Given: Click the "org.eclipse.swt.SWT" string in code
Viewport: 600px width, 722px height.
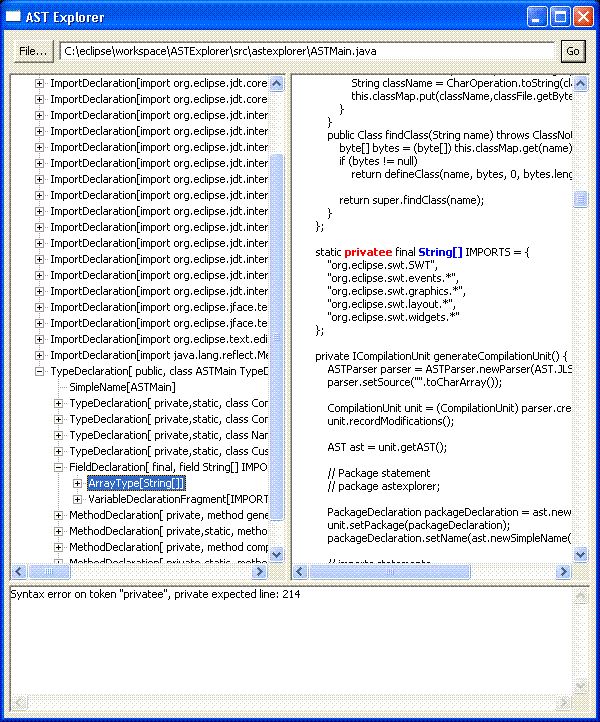Looking at the screenshot, I should [x=382, y=265].
